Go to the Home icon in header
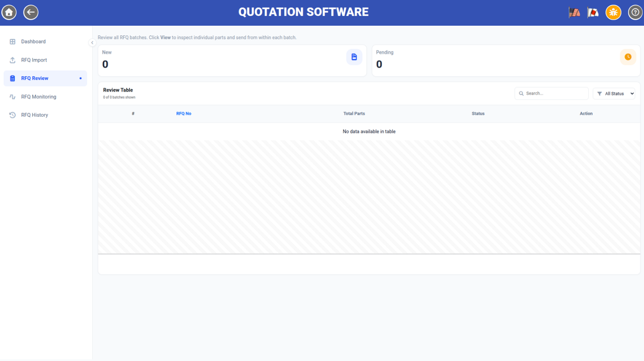644x361 pixels. pos(9,12)
